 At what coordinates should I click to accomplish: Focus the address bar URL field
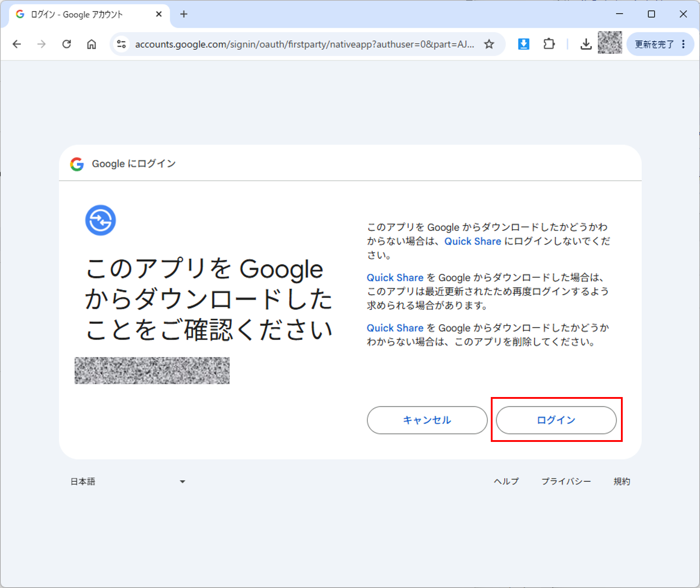pyautogui.click(x=304, y=44)
